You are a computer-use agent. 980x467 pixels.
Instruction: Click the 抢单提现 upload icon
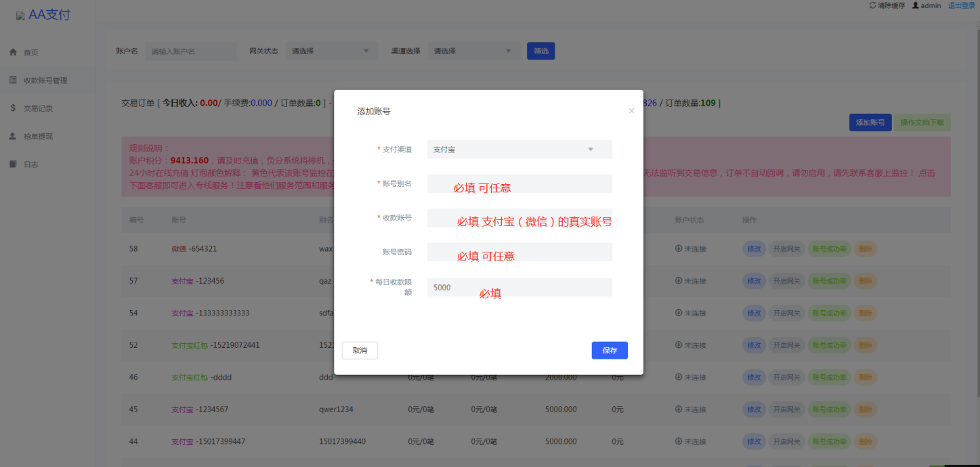click(13, 136)
